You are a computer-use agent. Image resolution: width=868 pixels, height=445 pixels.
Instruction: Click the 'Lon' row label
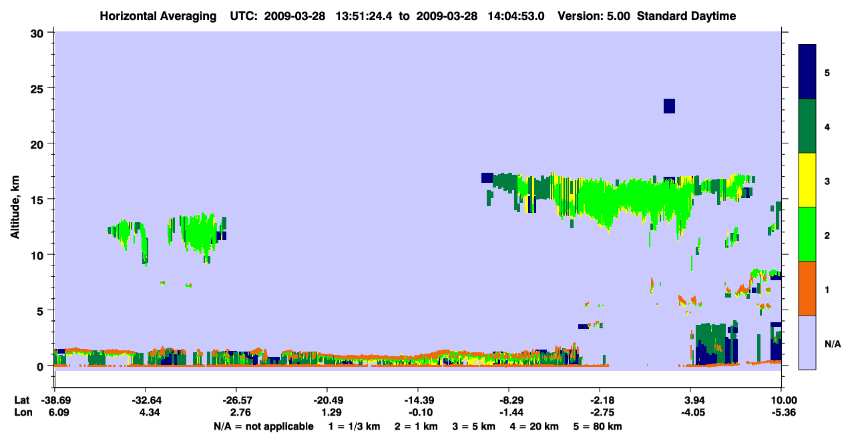(x=22, y=412)
